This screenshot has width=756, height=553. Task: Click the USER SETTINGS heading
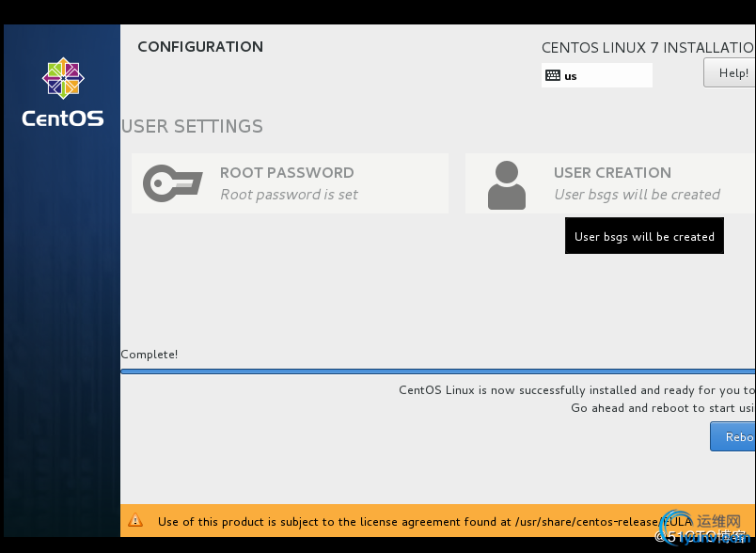tap(192, 126)
